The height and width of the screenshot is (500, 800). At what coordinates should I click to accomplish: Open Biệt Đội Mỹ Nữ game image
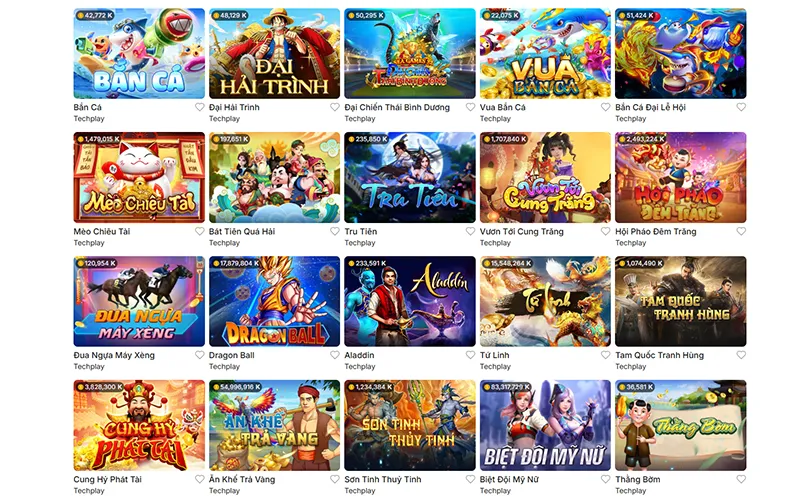tap(545, 425)
